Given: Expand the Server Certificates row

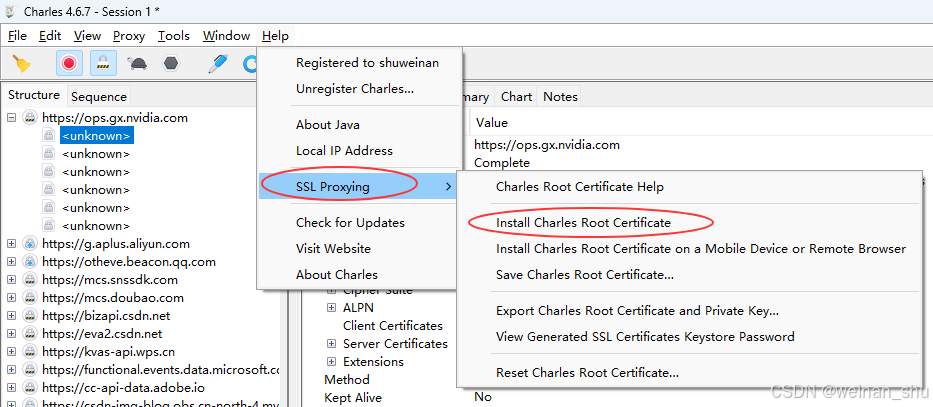Looking at the screenshot, I should click(x=331, y=344).
